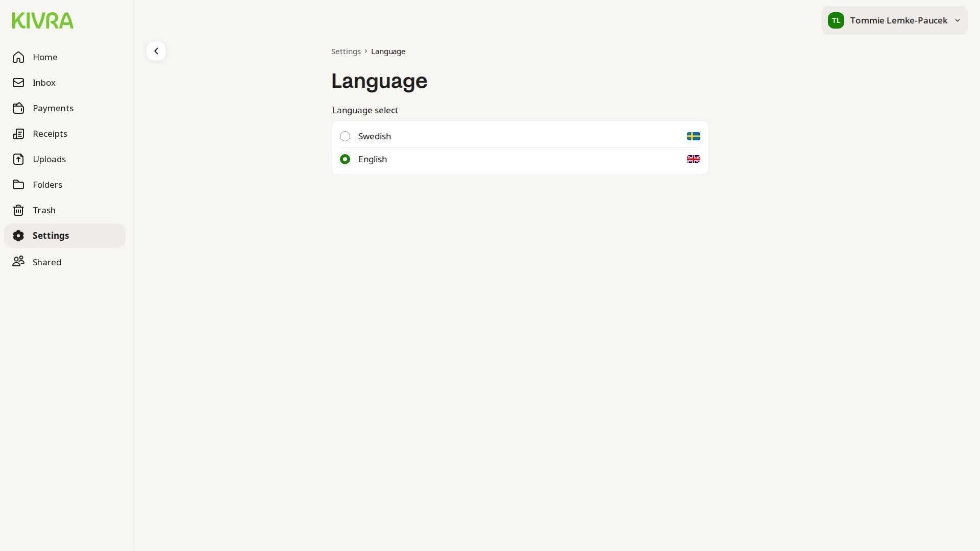Click the Home house icon

18,57
